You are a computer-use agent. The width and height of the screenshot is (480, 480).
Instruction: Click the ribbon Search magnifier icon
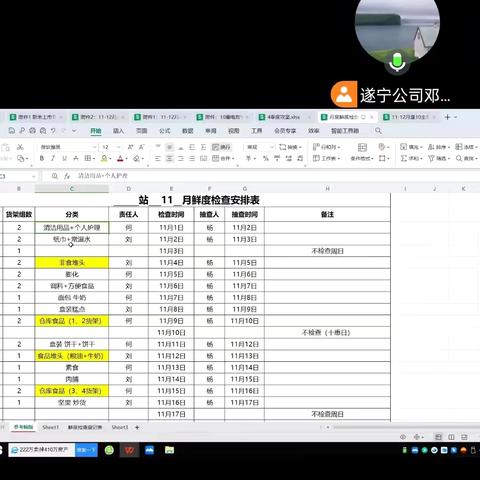[x=378, y=131]
